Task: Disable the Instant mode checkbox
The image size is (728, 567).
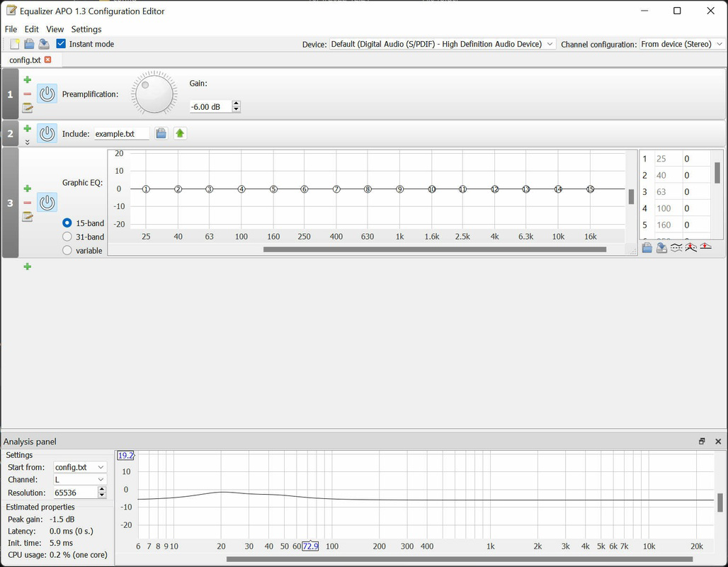Action: (62, 44)
